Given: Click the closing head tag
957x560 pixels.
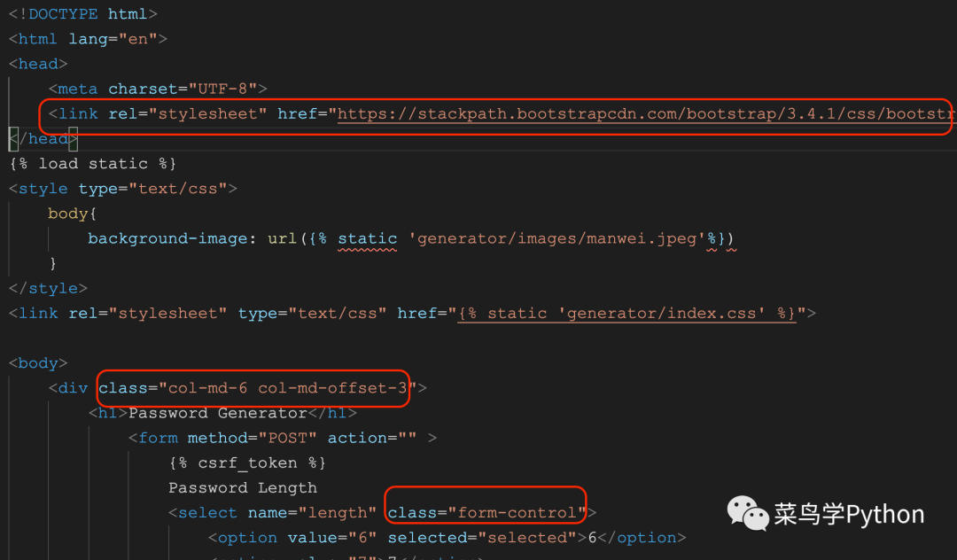Looking at the screenshot, I should click(43, 138).
